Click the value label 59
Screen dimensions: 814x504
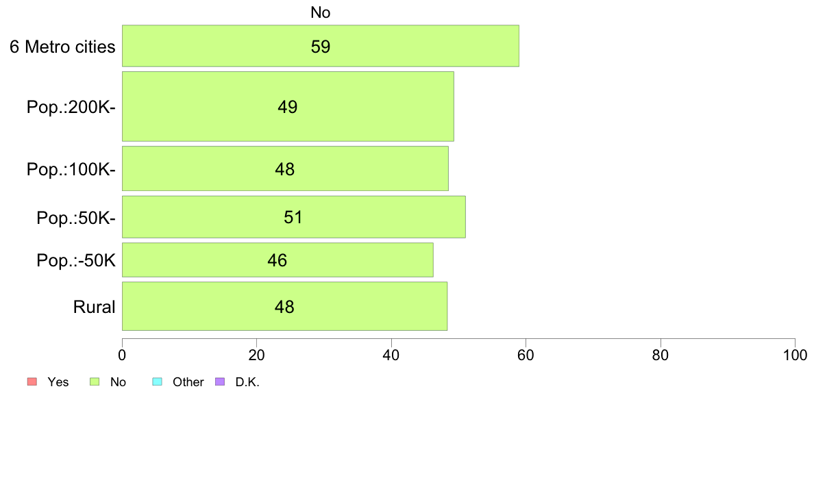click(320, 47)
